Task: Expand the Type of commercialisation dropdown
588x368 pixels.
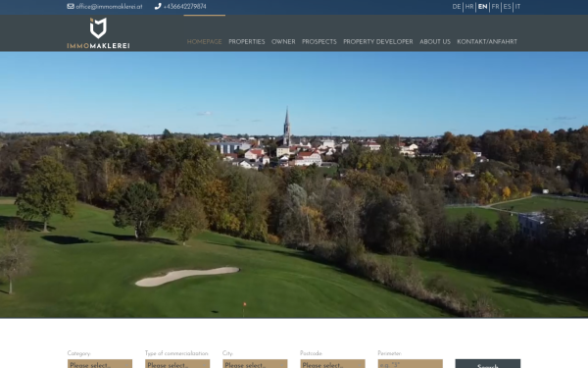Action: pos(177,364)
